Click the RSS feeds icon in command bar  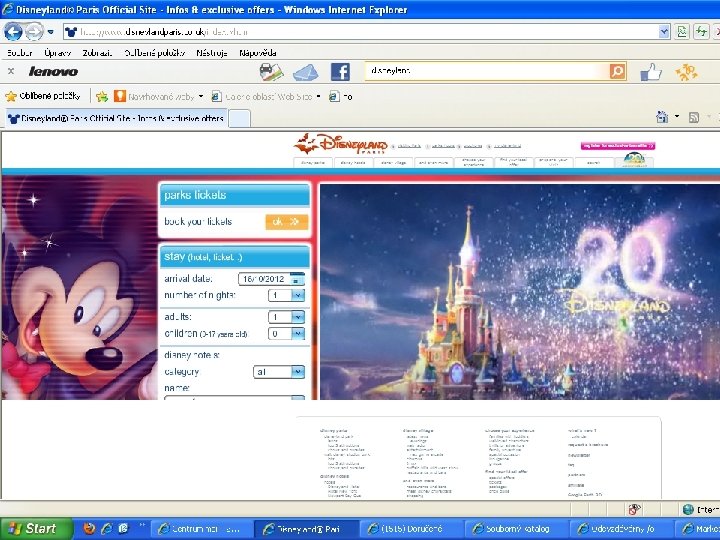tap(694, 118)
